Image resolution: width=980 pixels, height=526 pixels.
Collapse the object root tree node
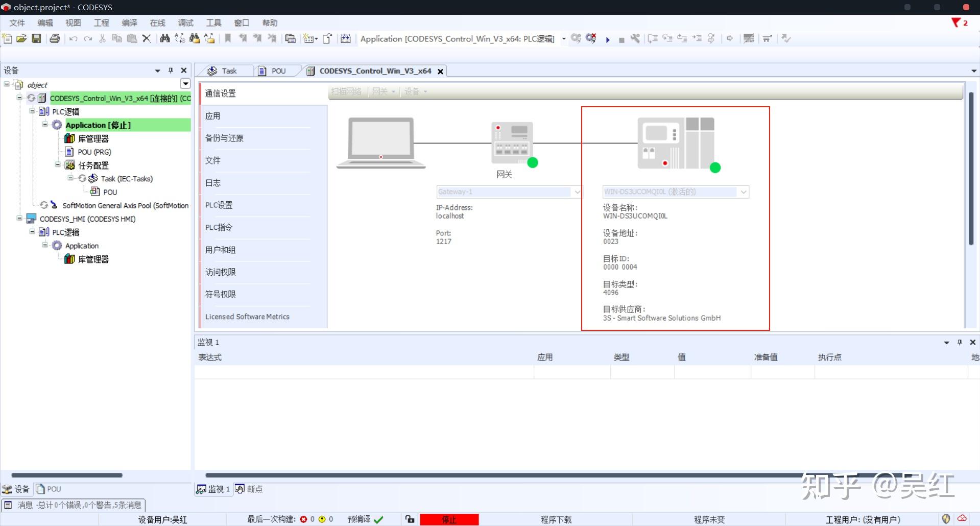7,84
